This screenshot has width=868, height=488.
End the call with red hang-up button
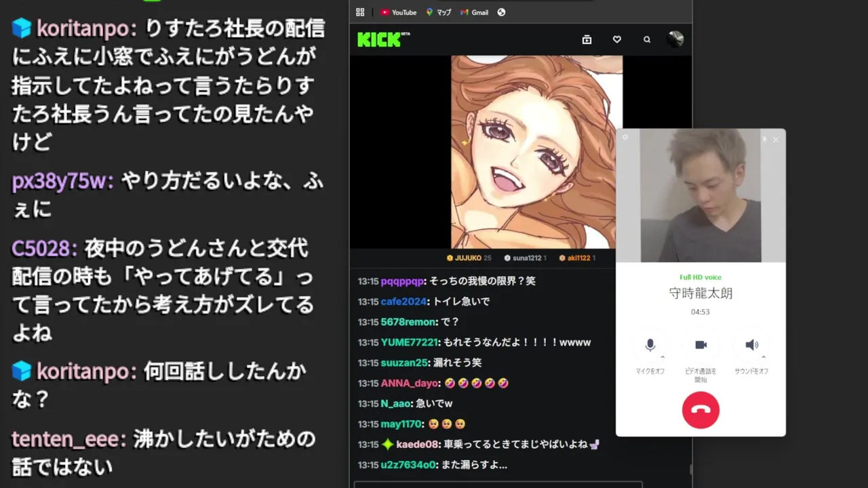[701, 410]
